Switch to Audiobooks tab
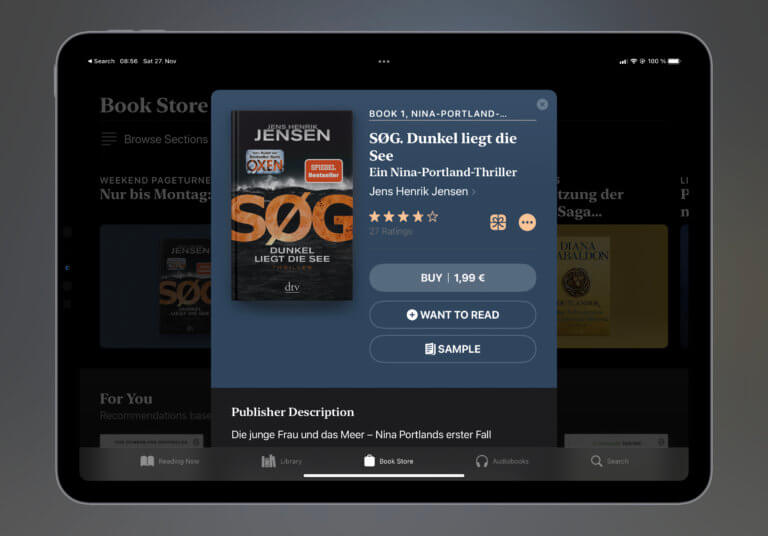 (502, 461)
